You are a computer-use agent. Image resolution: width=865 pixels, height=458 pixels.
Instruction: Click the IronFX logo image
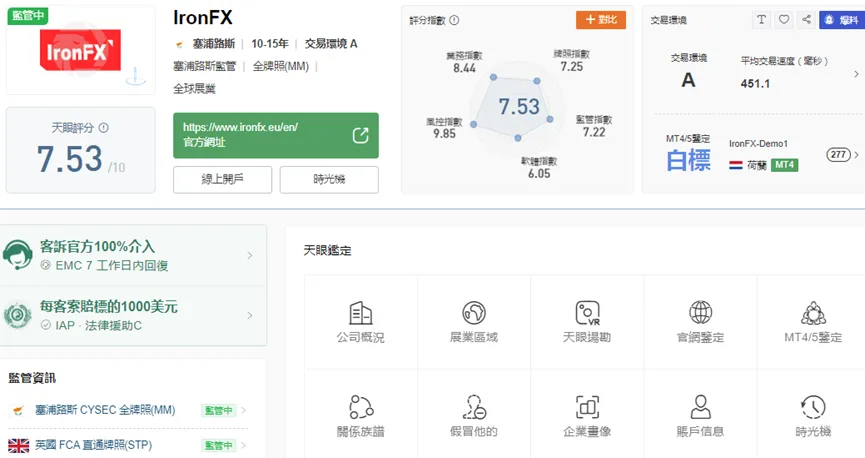(x=80, y=50)
